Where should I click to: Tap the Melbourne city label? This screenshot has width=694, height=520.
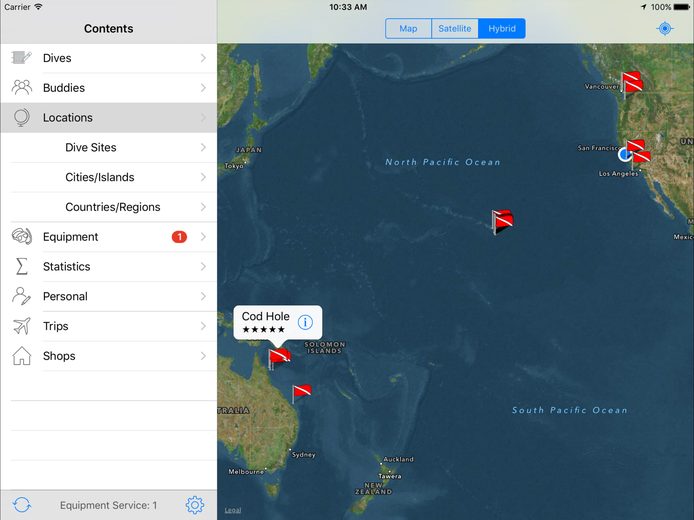pyautogui.click(x=246, y=472)
